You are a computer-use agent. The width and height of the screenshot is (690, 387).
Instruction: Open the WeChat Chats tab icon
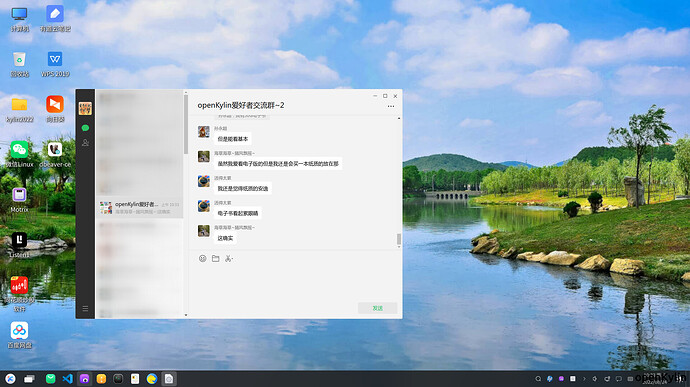[85, 128]
